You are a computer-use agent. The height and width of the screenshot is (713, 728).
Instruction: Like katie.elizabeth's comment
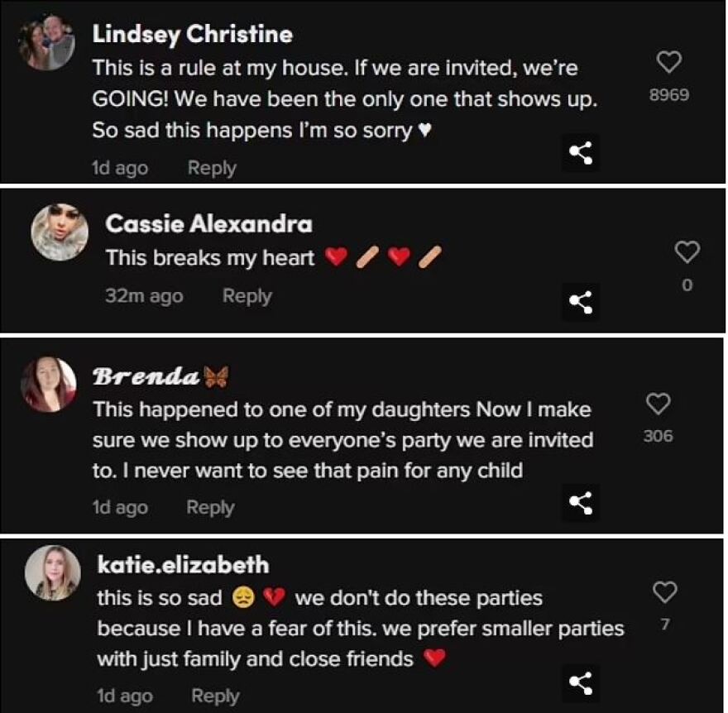[665, 592]
